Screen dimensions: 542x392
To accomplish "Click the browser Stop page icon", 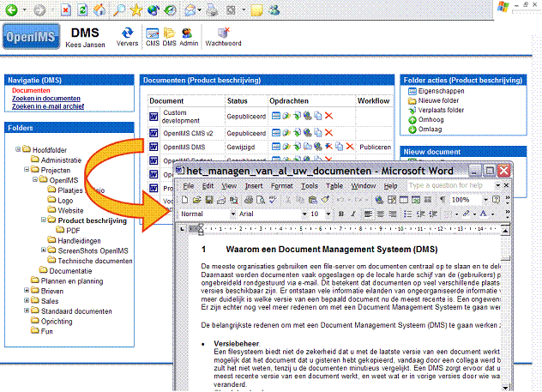I will [65, 10].
